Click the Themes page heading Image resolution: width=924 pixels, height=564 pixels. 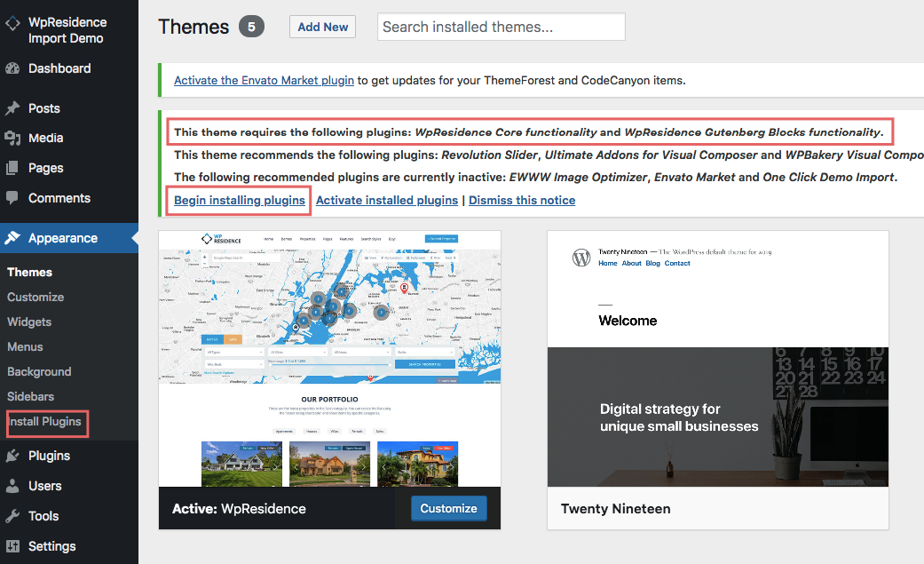(x=193, y=27)
